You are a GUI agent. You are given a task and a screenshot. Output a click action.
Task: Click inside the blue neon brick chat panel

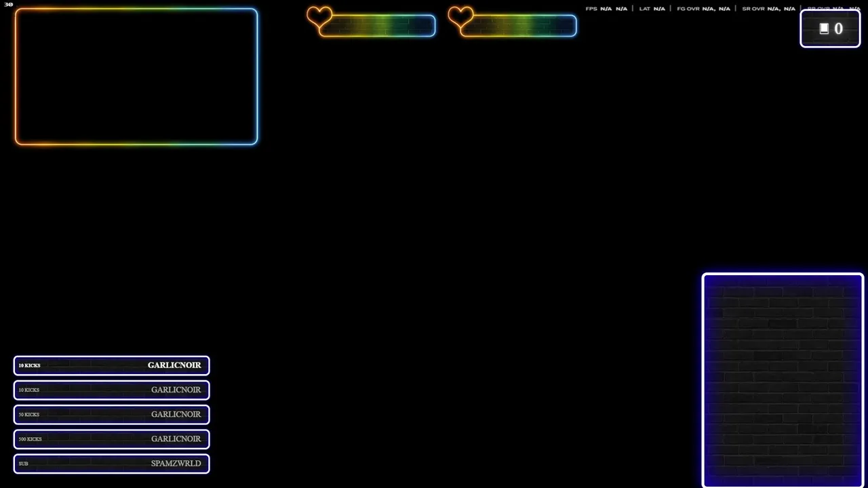click(x=783, y=380)
